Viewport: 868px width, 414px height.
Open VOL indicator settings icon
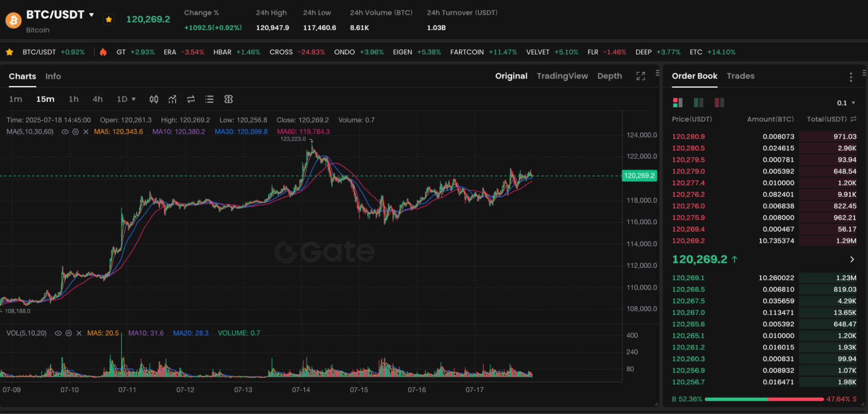click(x=69, y=333)
